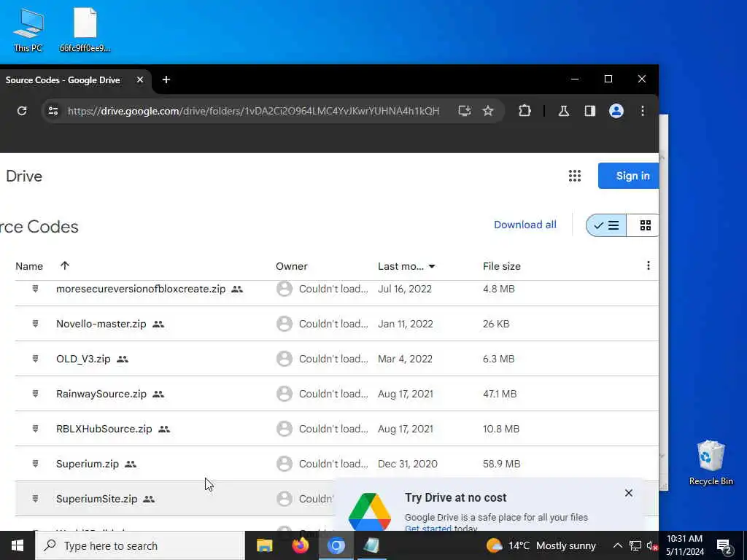Viewport: 747px width, 560px height.
Task: Select the RBLXHubSource.zip file
Action: (104, 429)
